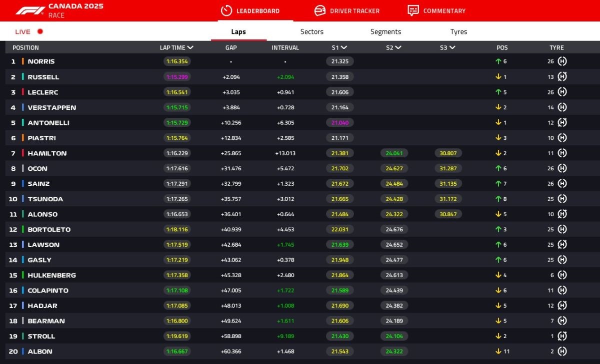The image size is (600, 364).
Task: Open the Segments tab
Action: tap(385, 31)
